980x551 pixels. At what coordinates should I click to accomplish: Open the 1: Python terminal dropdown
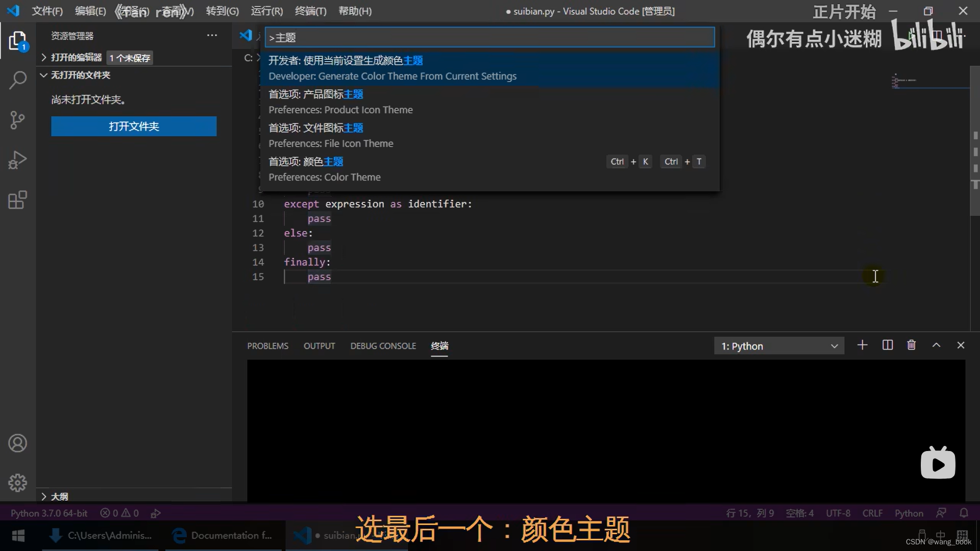(x=779, y=346)
